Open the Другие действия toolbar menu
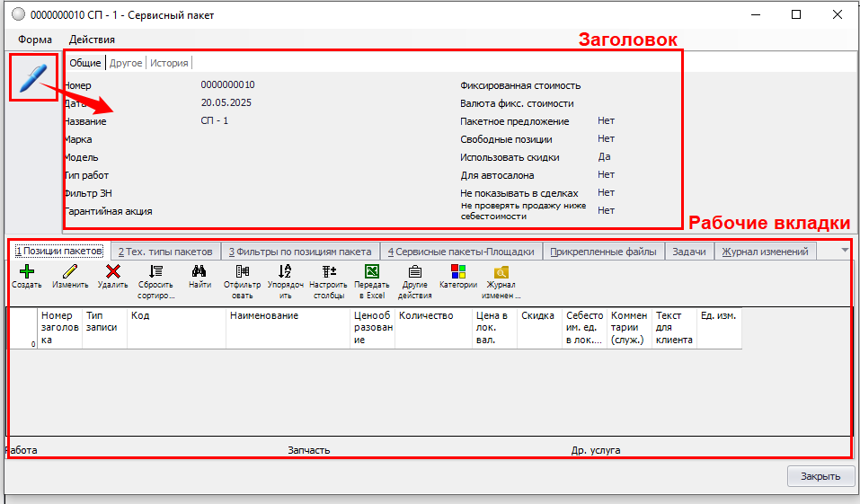This screenshot has width=860, height=504. [x=415, y=271]
